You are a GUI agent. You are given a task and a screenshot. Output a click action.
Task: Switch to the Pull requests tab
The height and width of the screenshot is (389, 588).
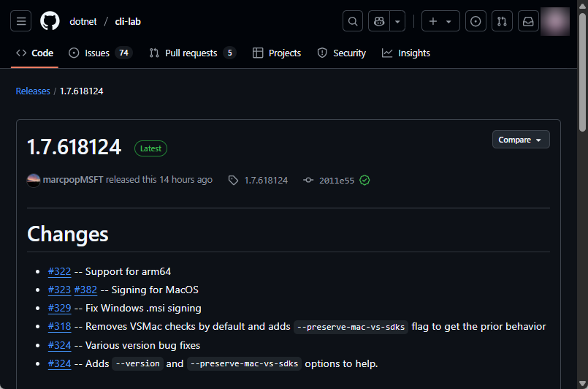[x=191, y=53]
